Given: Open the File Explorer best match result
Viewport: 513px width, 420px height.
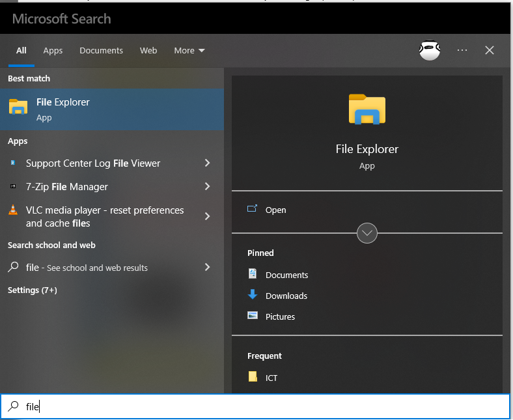Looking at the screenshot, I should 112,109.
